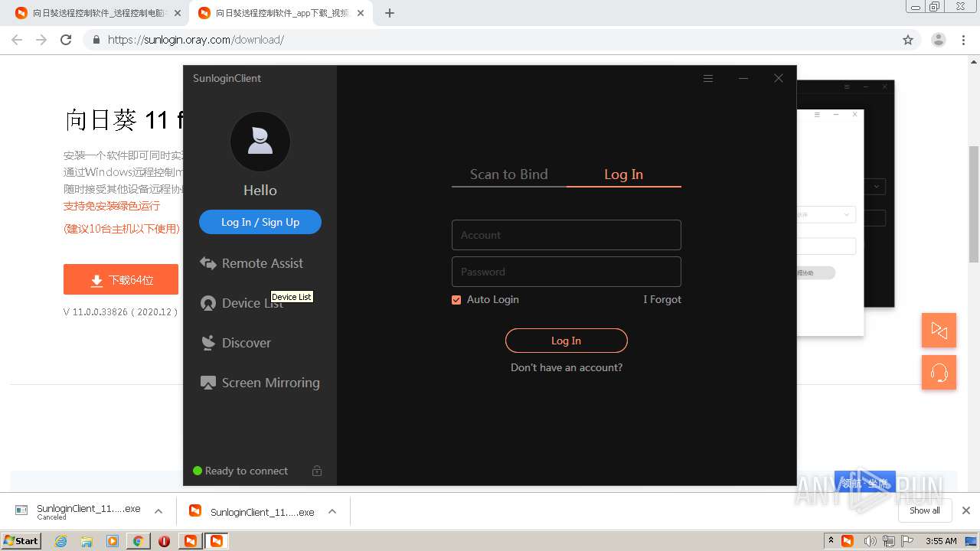
Task: Click the orange video icon on page edge
Action: pos(939,331)
